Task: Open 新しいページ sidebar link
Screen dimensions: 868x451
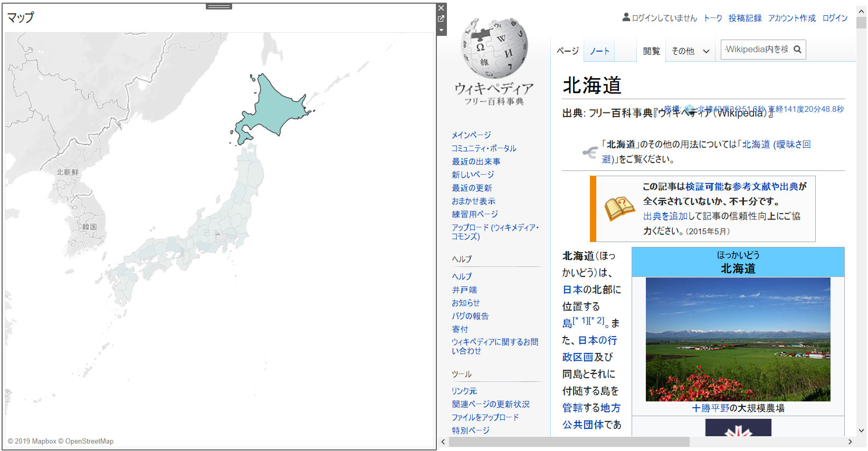Action: point(473,175)
